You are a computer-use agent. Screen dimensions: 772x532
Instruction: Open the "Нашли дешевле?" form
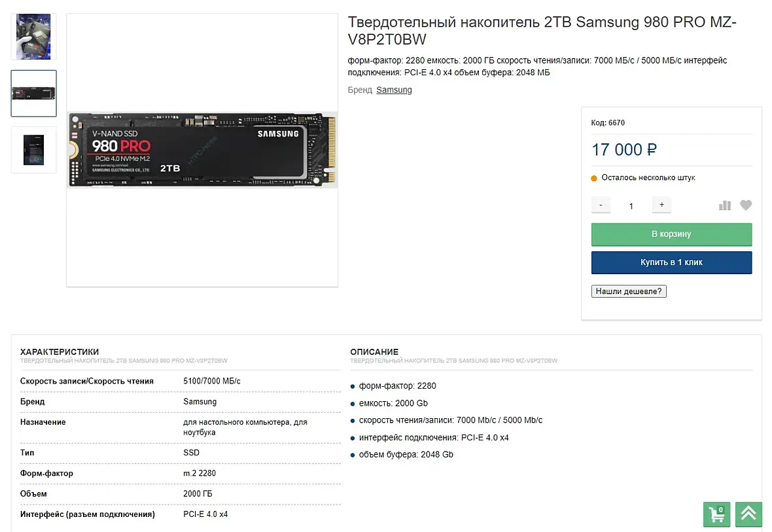629,291
